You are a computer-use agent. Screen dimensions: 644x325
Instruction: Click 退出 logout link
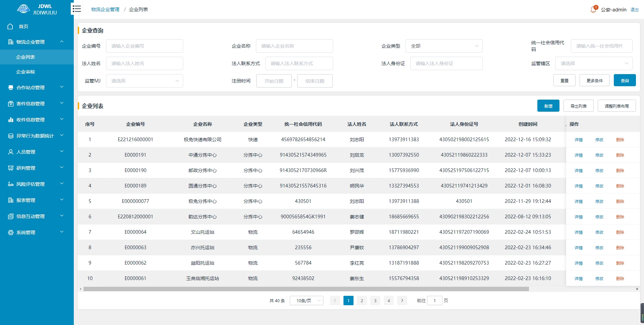coord(634,10)
